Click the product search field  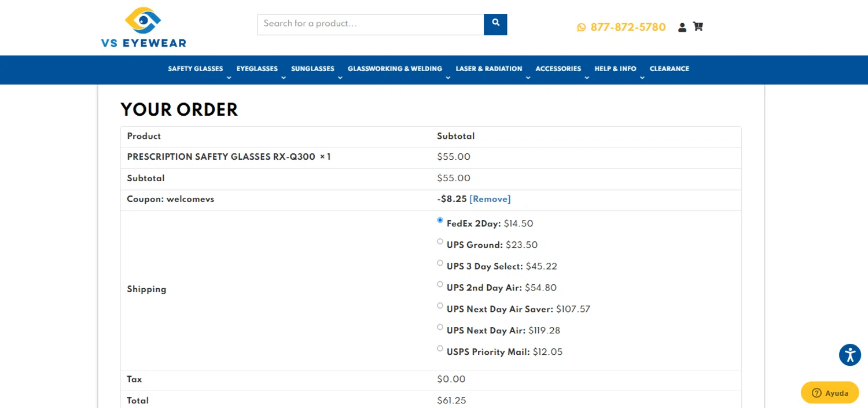tap(370, 24)
